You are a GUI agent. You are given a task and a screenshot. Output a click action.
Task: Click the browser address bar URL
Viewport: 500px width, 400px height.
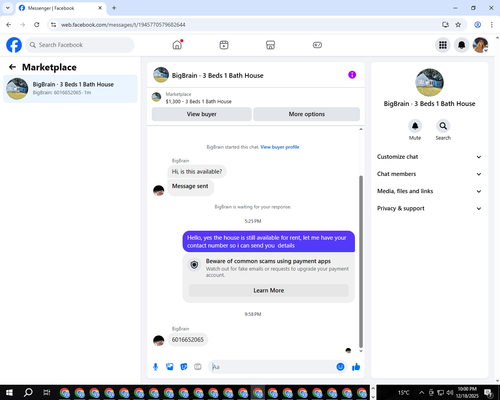click(x=123, y=25)
